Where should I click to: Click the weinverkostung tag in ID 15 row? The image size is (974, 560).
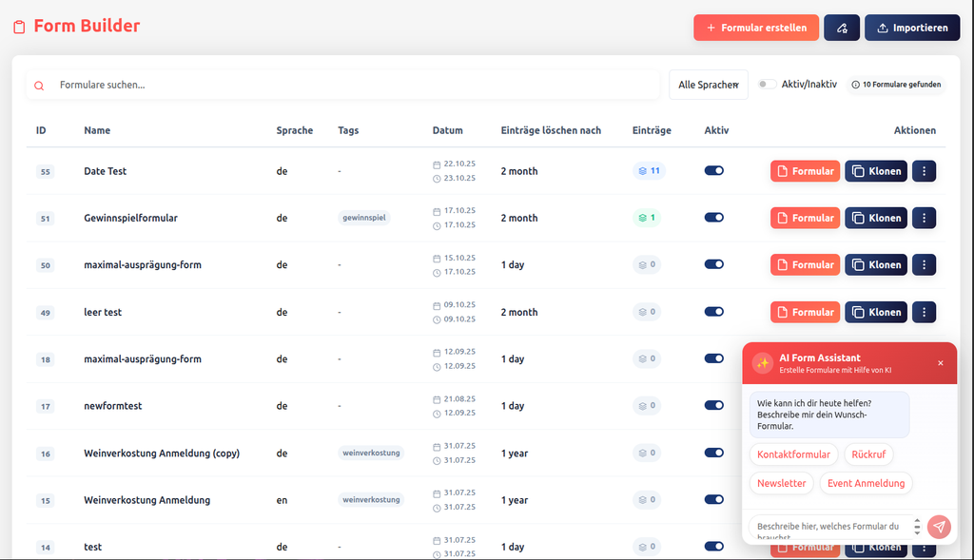click(371, 499)
